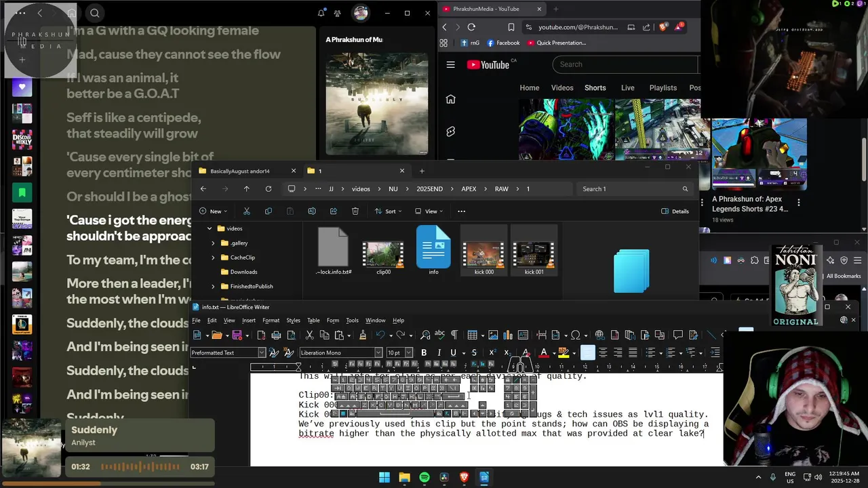This screenshot has height=488, width=868.
Task: Insert special character omega icon
Action: 576,335
